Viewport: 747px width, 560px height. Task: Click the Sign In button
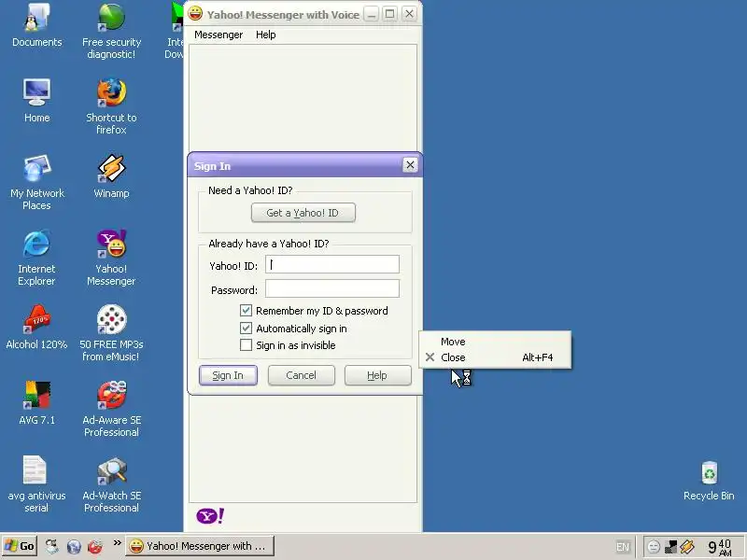click(228, 375)
